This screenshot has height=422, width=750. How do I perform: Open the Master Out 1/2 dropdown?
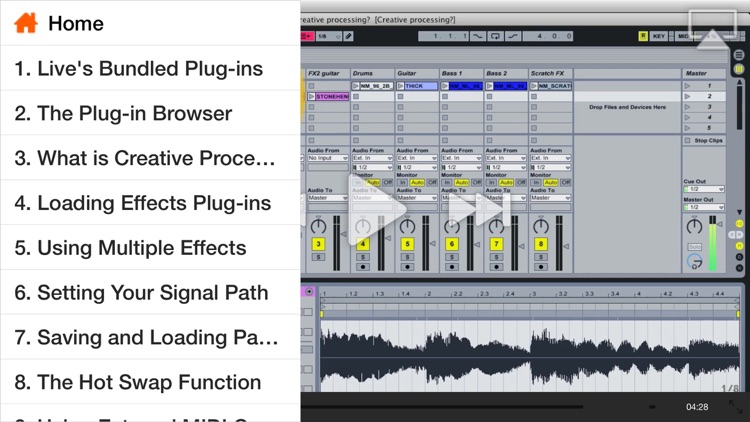coord(704,207)
